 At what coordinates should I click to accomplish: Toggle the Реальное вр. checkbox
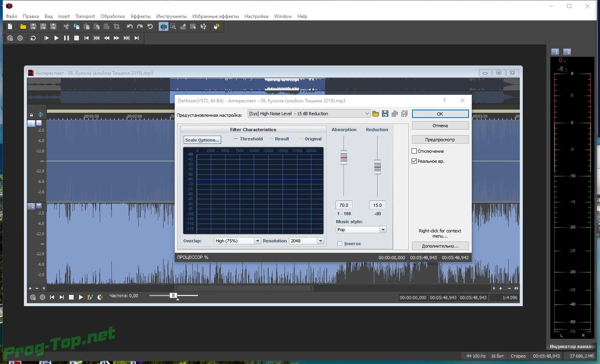(414, 161)
